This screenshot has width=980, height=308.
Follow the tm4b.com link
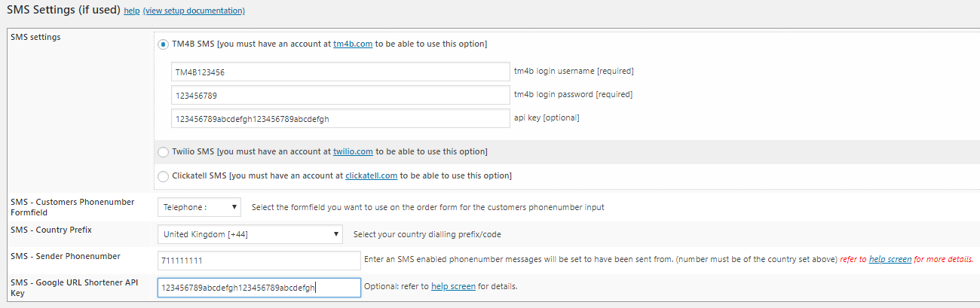point(353,44)
